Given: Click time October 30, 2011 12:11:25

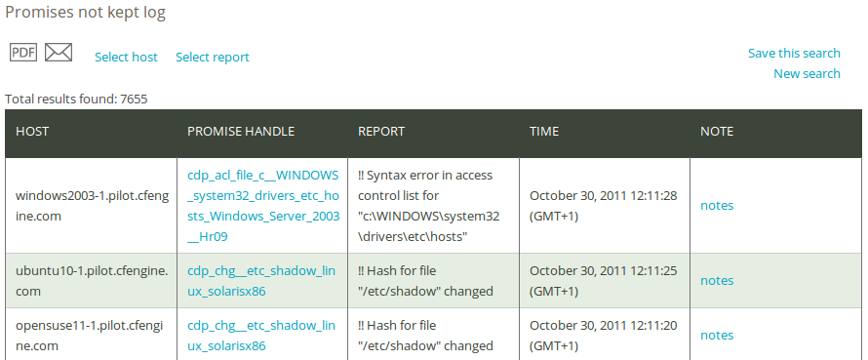Looking at the screenshot, I should coord(604,281).
